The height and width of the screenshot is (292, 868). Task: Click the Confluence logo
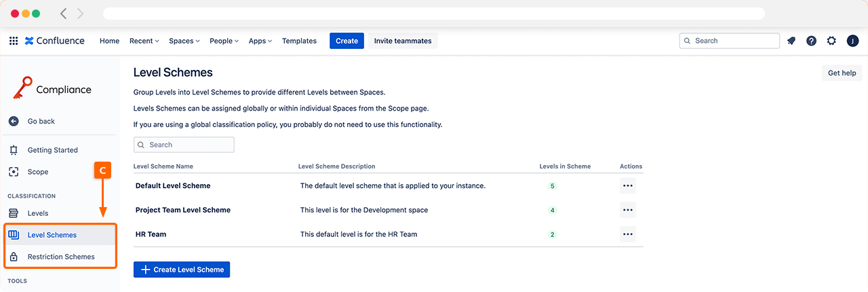[x=55, y=41]
